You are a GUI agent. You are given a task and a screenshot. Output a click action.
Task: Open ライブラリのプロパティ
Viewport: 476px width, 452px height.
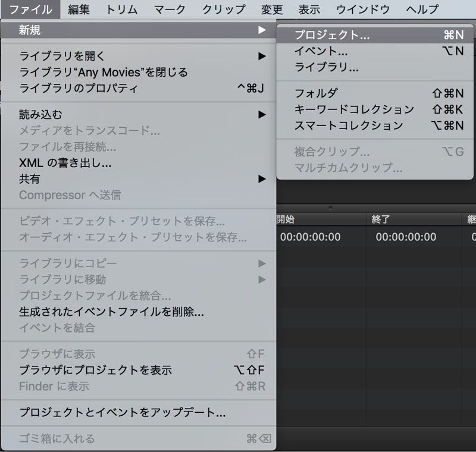79,89
